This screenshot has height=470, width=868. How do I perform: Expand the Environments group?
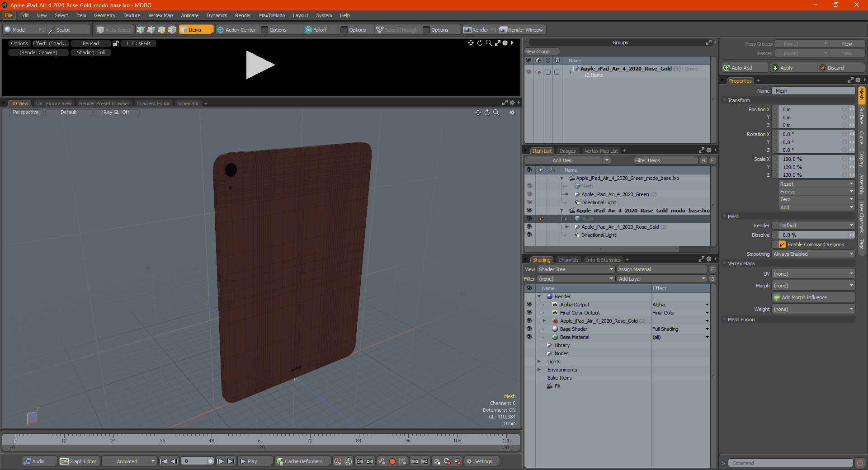coord(539,370)
